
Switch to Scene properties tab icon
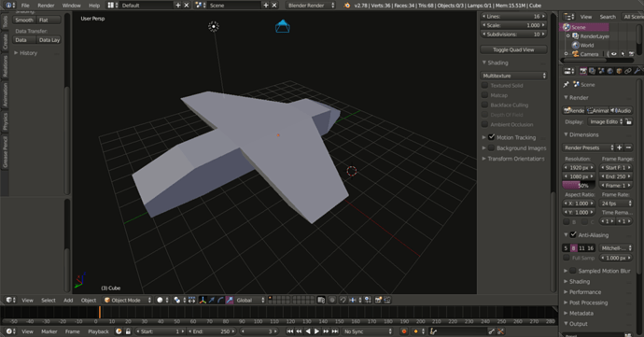coord(601,71)
